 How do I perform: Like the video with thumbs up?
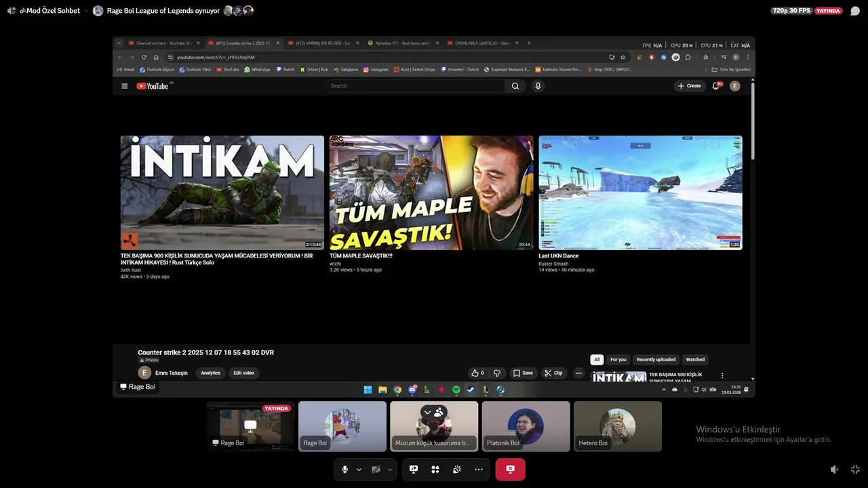(478, 373)
